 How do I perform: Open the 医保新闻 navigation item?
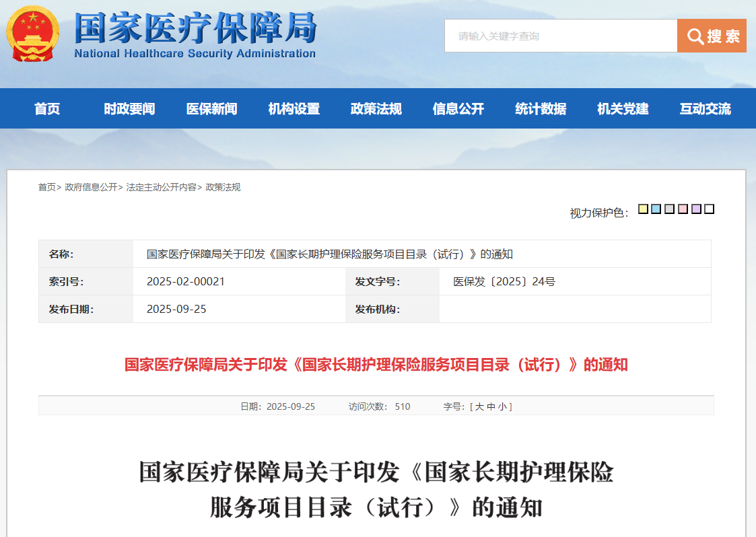tap(211, 109)
